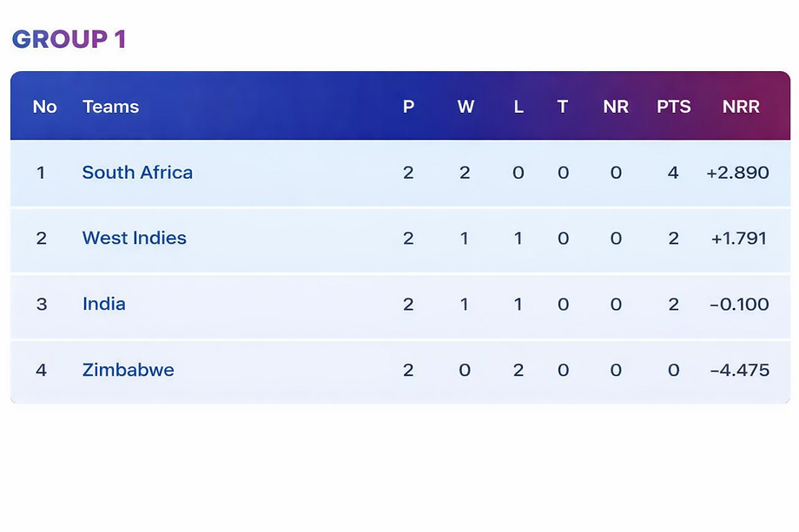Viewport: 799px width, 532px height.
Task: Click the NRR column header
Action: tap(740, 107)
